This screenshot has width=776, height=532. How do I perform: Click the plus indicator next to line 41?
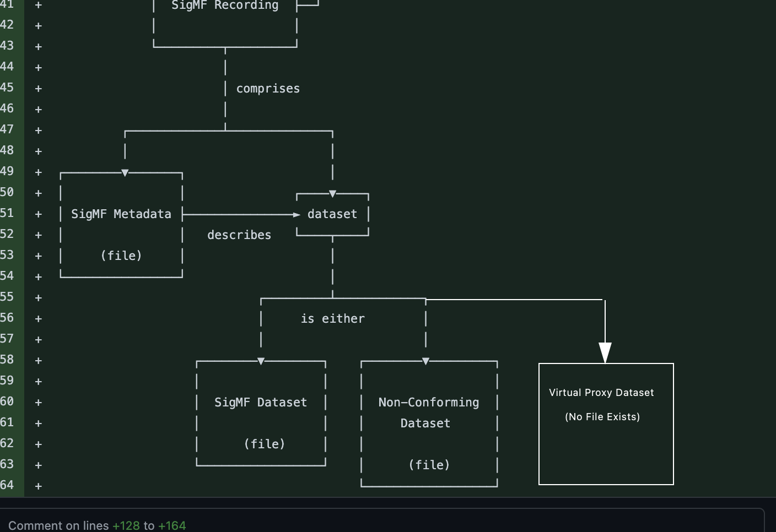pos(37,5)
